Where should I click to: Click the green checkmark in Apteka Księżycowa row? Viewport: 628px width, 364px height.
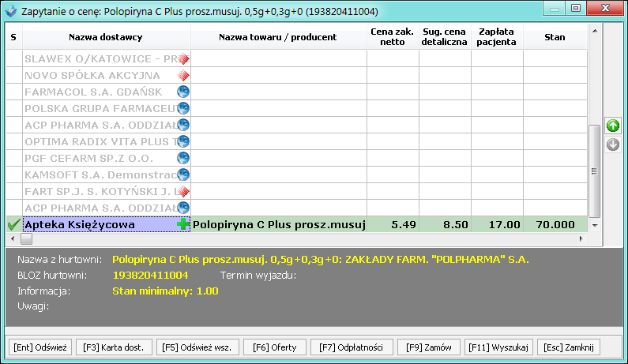click(14, 225)
